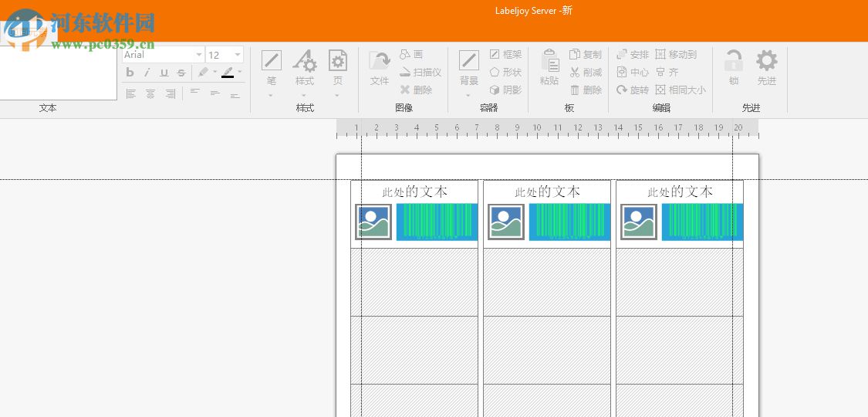Click the 安排 arrange button
This screenshot has height=417, width=868.
(633, 54)
